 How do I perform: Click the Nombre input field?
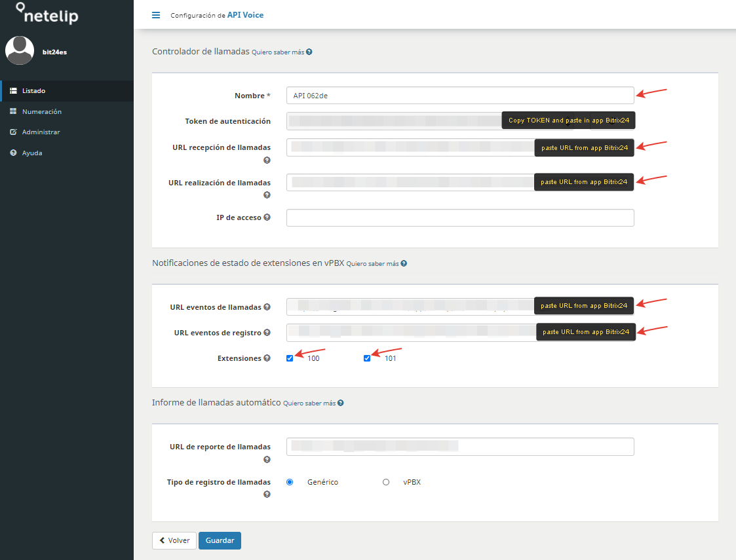pos(460,96)
